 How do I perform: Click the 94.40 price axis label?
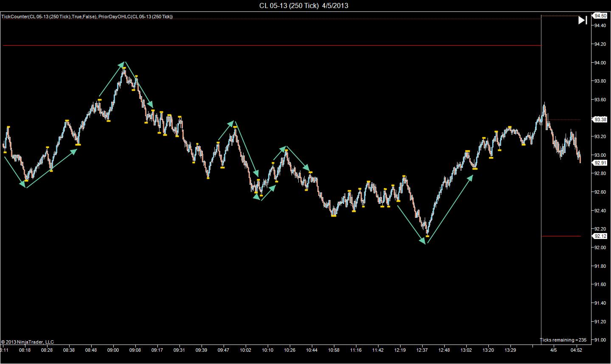click(x=600, y=26)
